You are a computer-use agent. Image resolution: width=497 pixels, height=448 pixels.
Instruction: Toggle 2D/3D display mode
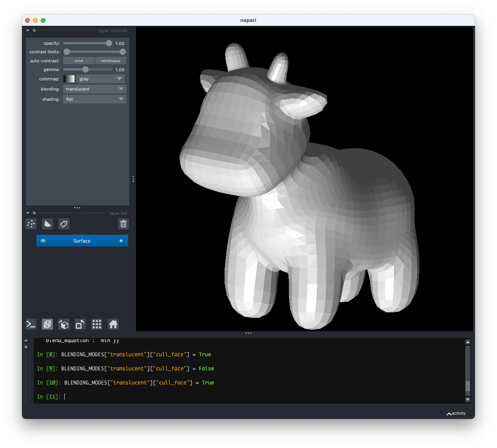(47, 324)
